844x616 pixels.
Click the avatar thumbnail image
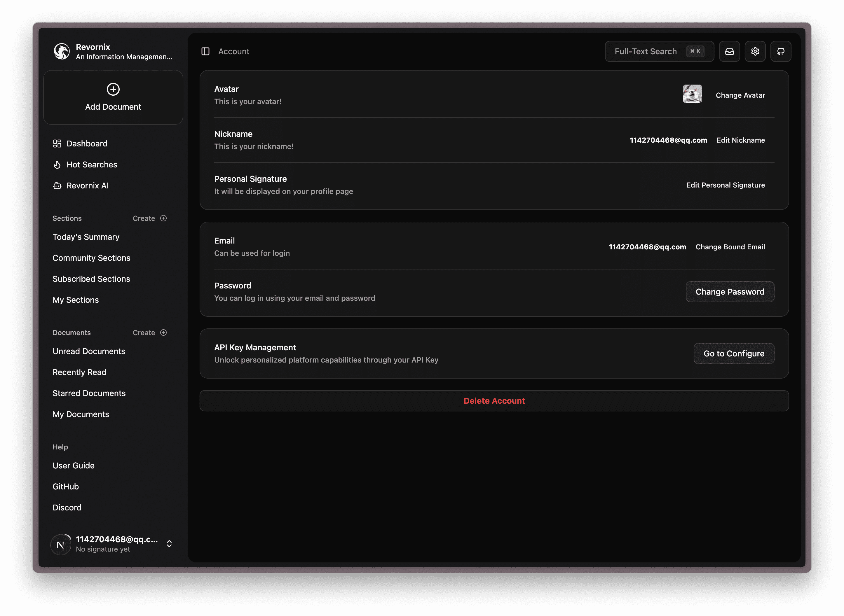(692, 94)
